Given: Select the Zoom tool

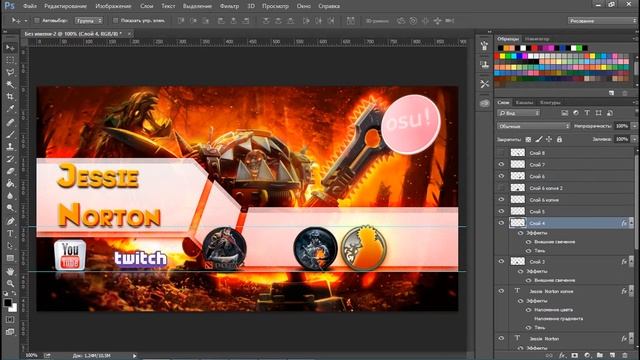Looking at the screenshot, I should point(10,283).
